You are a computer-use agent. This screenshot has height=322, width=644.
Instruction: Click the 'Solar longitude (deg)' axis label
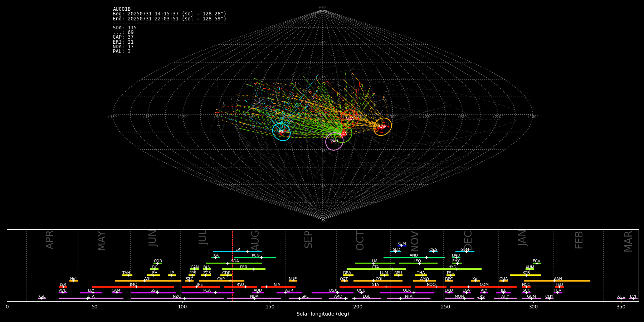[x=323, y=314]
